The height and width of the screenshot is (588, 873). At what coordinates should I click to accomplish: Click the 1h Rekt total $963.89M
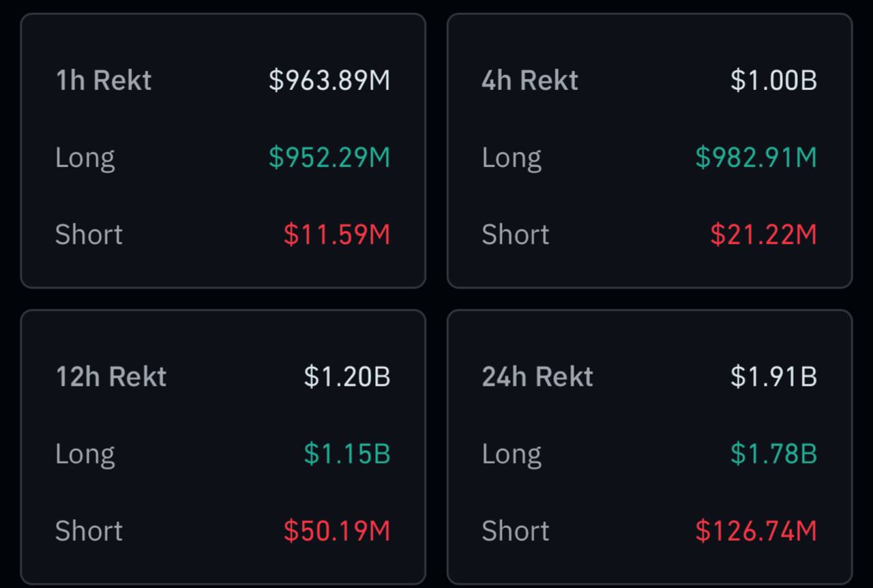(329, 80)
